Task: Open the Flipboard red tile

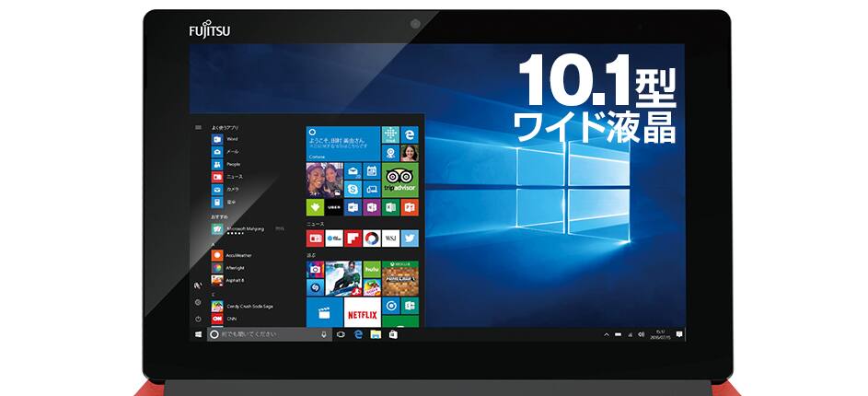Action: tap(353, 239)
